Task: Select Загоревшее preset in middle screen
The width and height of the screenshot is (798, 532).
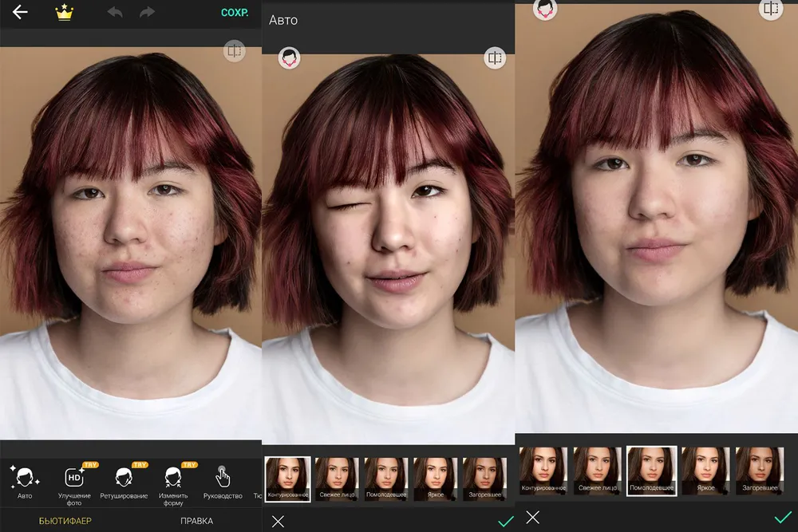Action: click(x=484, y=479)
